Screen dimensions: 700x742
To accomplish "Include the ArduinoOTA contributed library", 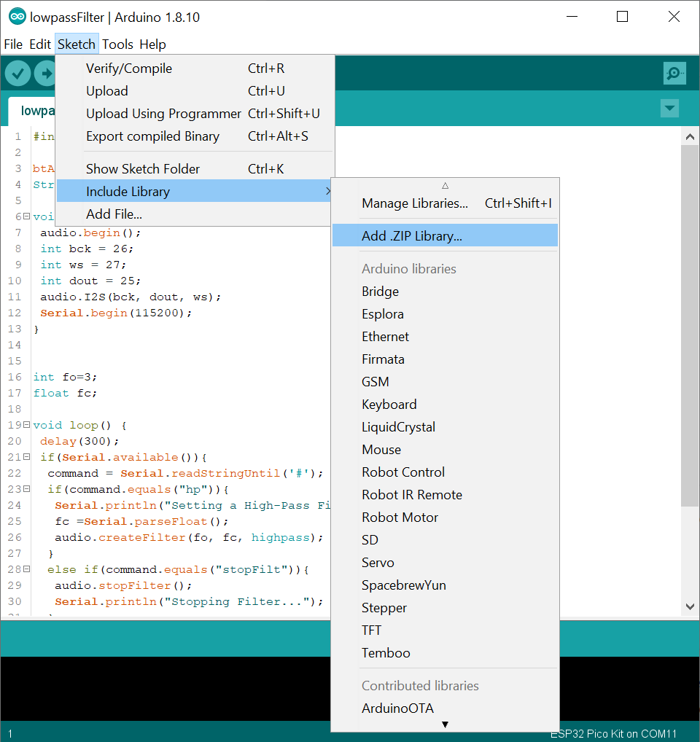I will (445, 708).
